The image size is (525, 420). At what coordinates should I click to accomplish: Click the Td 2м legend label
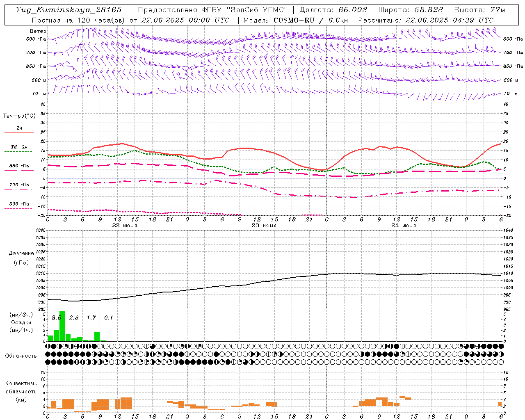point(19,147)
